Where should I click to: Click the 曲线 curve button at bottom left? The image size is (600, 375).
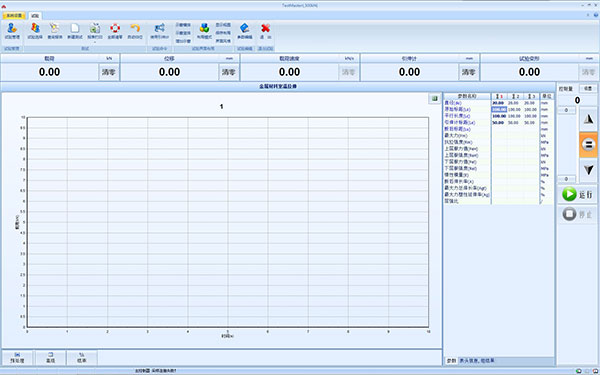51,358
